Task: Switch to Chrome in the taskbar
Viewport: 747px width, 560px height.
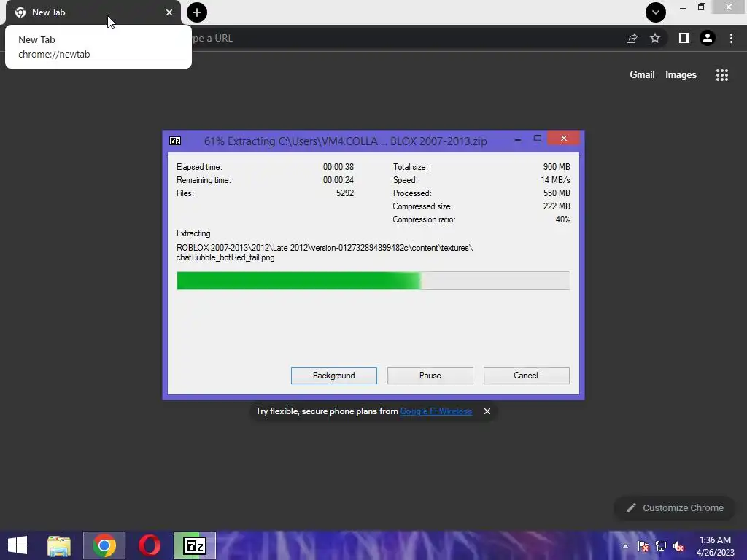Action: pyautogui.click(x=104, y=545)
